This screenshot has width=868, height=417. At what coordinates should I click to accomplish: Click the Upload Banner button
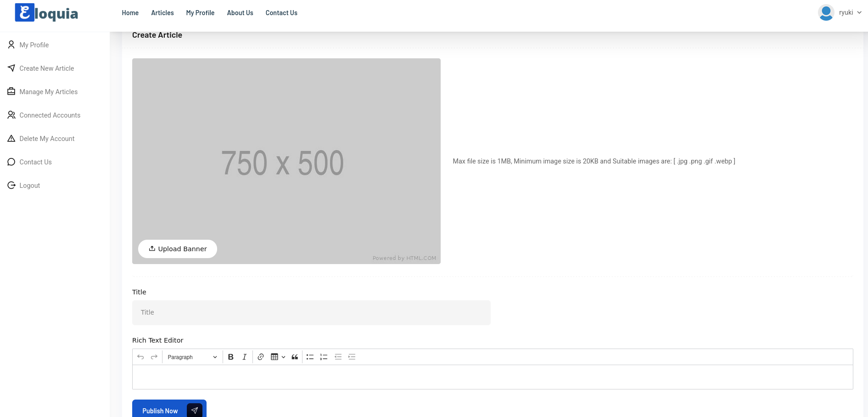point(178,249)
